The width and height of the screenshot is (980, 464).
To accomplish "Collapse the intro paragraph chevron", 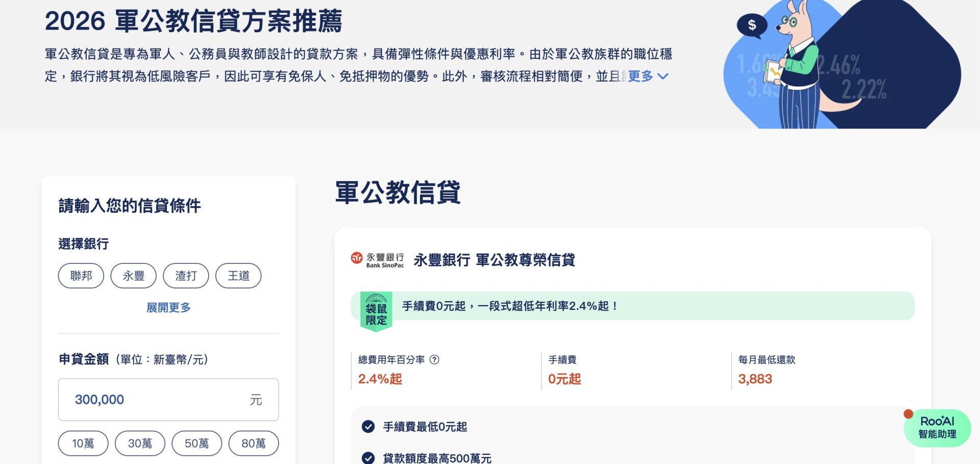I will [663, 76].
